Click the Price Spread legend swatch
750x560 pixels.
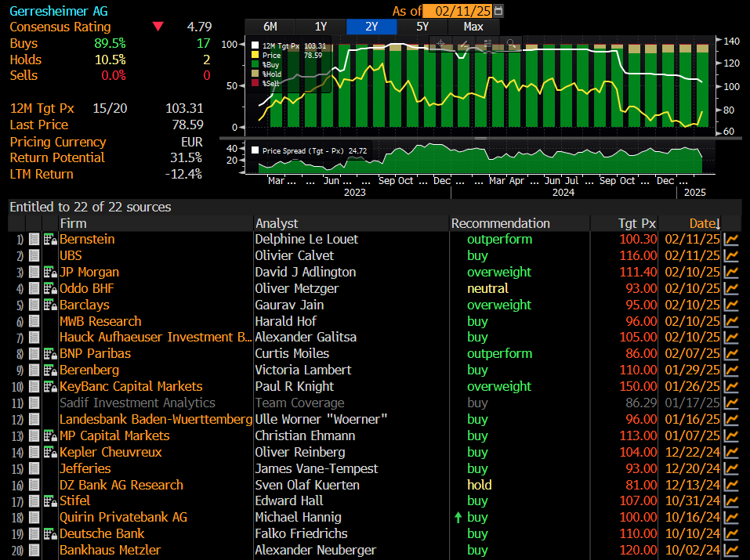[255, 150]
